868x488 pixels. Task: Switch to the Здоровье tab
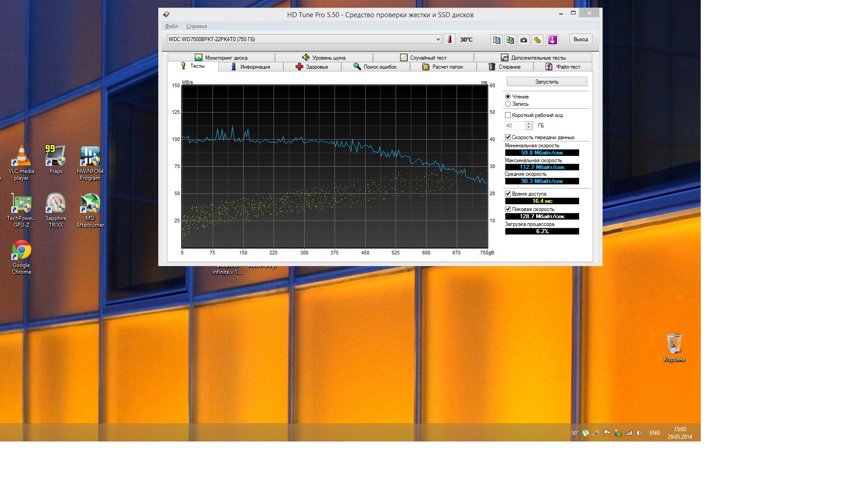(312, 67)
